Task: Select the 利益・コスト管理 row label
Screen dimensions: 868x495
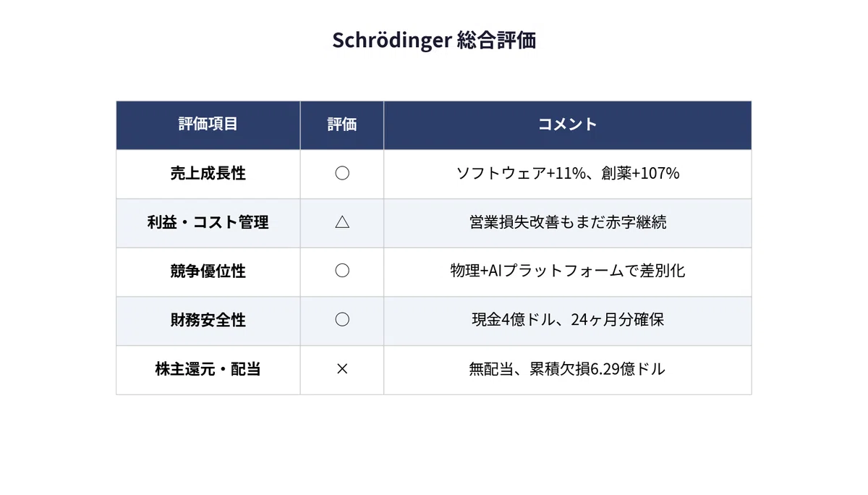Action: [208, 222]
